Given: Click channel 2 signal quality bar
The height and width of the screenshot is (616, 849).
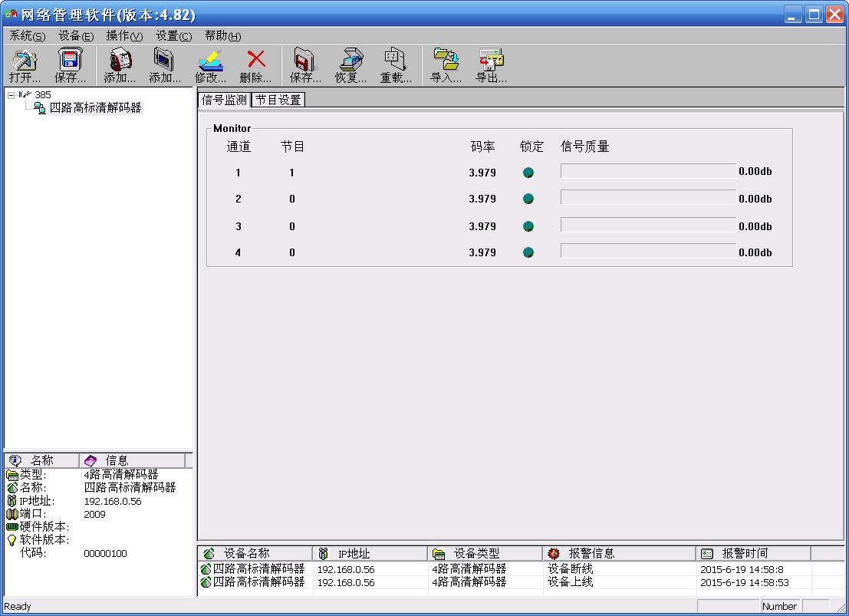Looking at the screenshot, I should pos(648,197).
